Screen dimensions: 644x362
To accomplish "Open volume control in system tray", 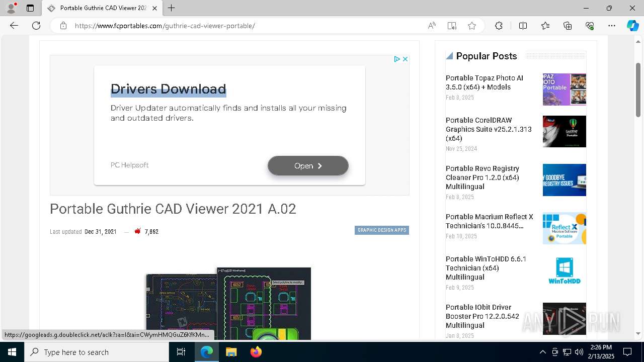I will (579, 352).
